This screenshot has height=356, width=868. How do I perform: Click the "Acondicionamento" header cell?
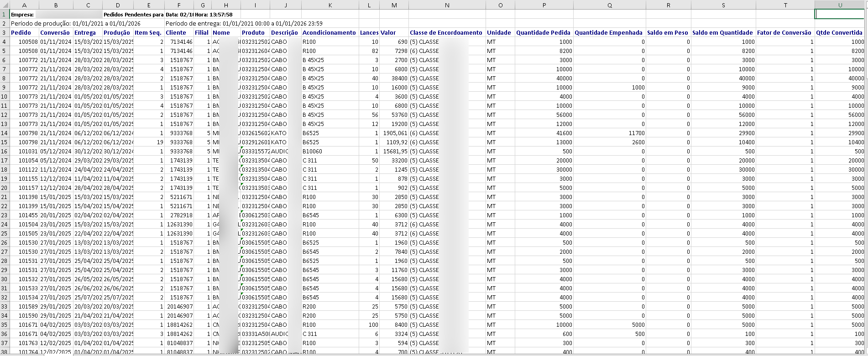[329, 32]
